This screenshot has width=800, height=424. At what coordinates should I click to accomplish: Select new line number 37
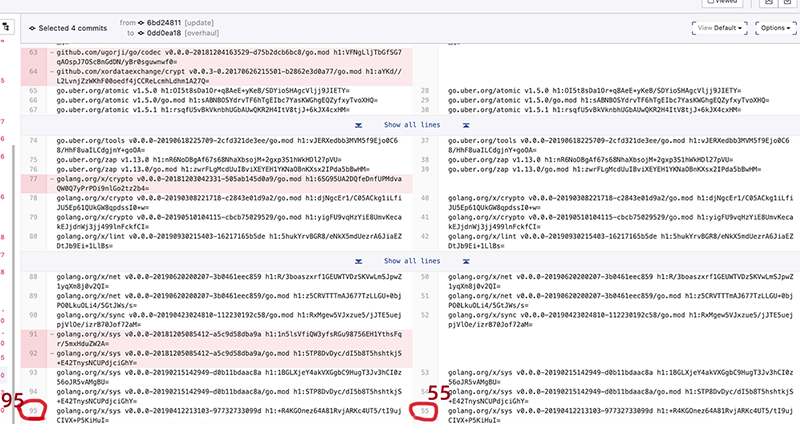point(425,140)
